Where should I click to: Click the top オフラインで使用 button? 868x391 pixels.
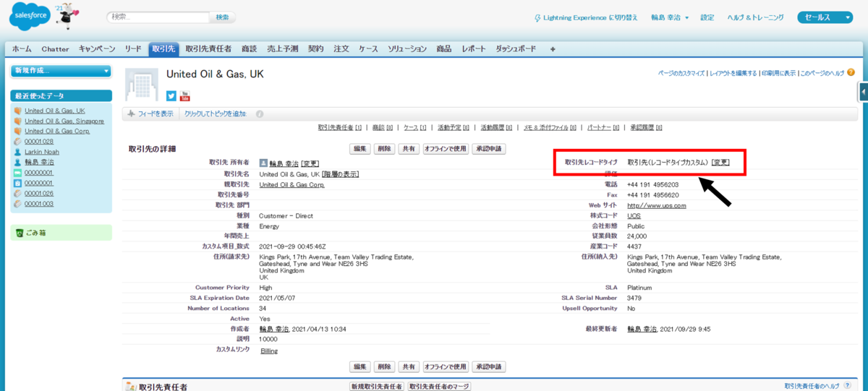click(x=446, y=149)
